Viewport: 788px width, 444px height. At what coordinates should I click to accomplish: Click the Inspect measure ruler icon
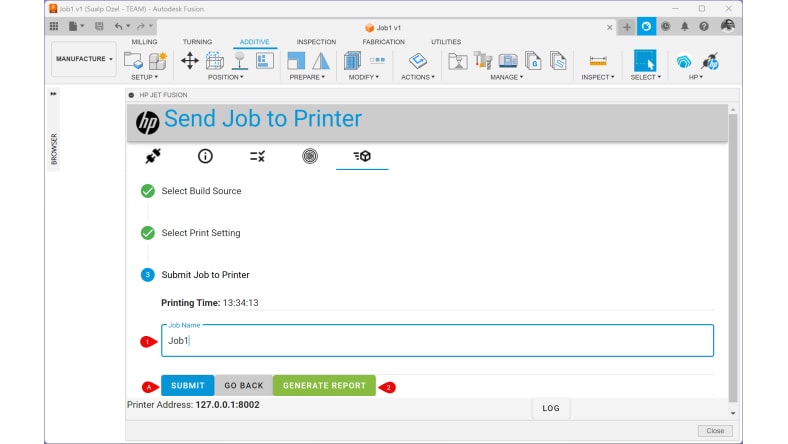598,61
